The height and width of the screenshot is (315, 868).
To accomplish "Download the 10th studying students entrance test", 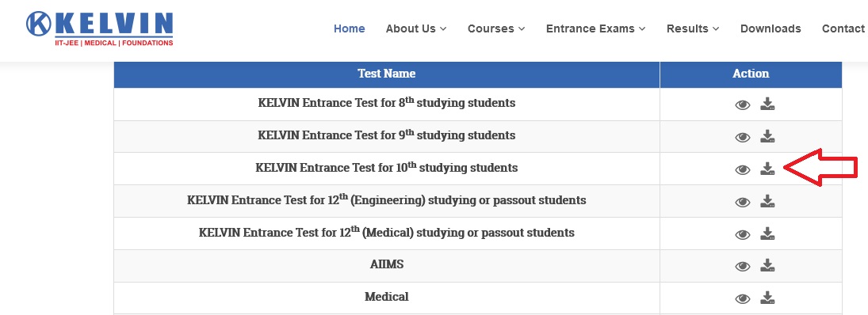I will pos(767,169).
